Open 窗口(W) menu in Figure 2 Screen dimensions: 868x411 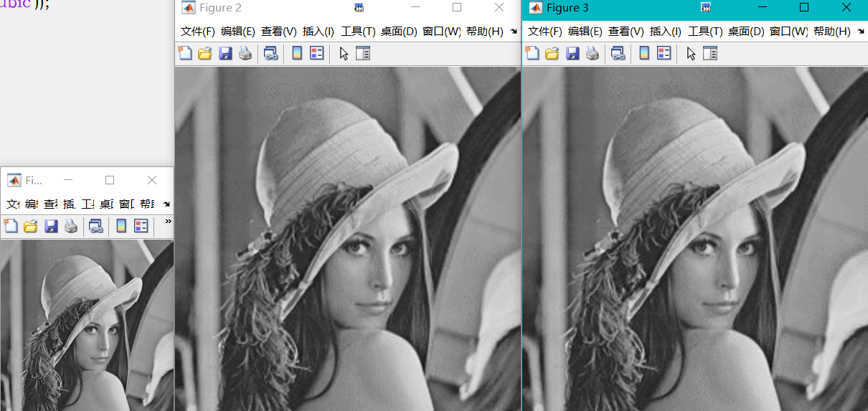[441, 32]
